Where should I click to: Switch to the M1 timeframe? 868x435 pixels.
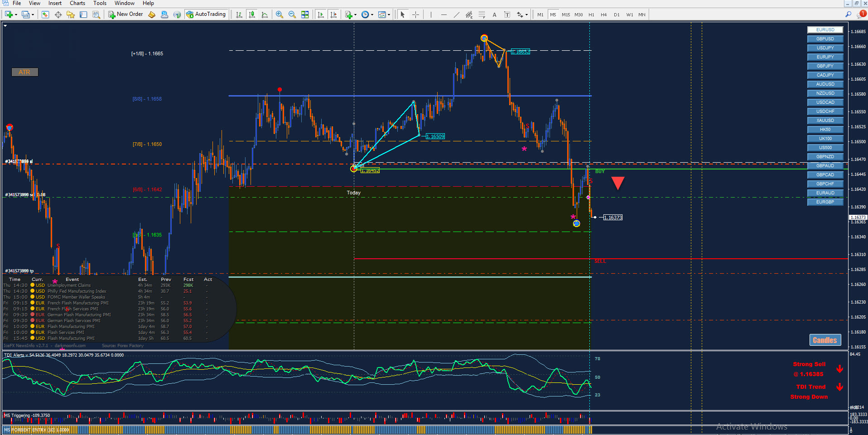point(540,14)
